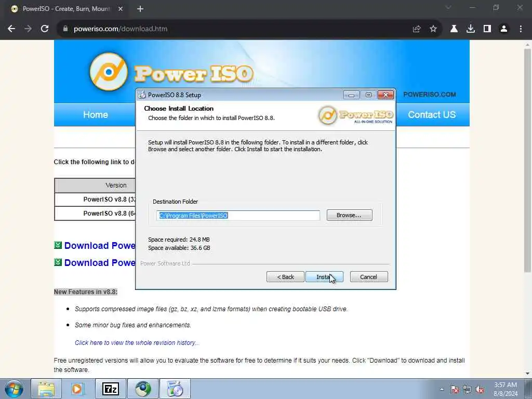Image resolution: width=532 pixels, height=399 pixels.
Task: Open a new browser tab
Action: (x=140, y=9)
